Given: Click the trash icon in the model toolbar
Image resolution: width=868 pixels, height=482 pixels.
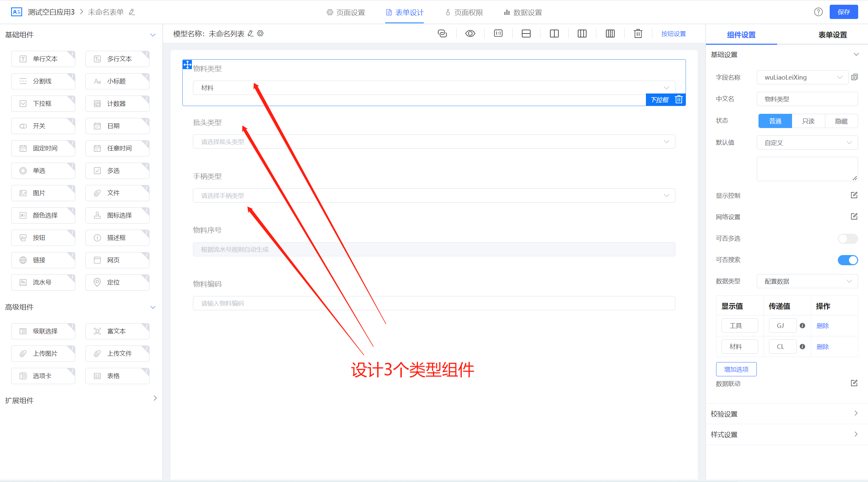Looking at the screenshot, I should (638, 34).
